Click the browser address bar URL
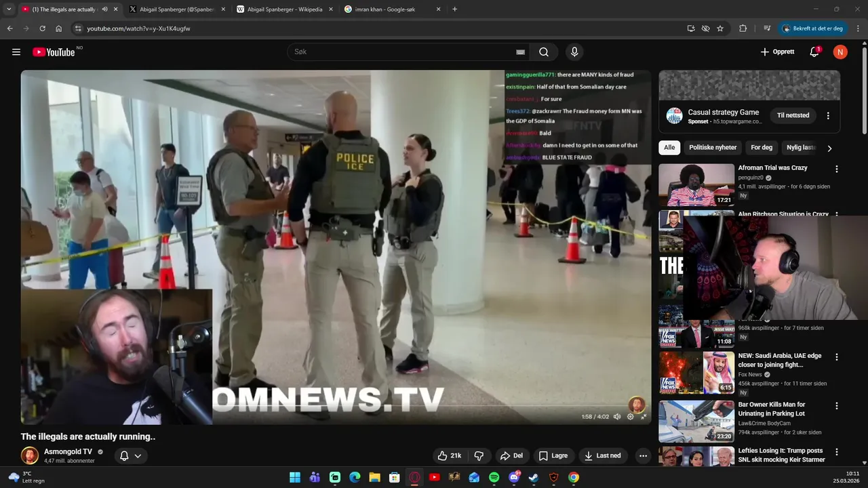Image resolution: width=868 pixels, height=488 pixels. pyautogui.click(x=138, y=28)
